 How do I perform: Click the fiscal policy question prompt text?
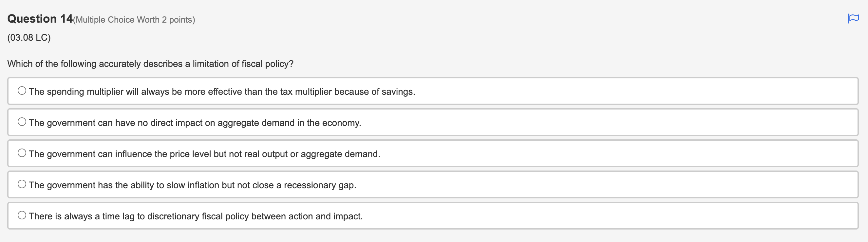pos(150,64)
